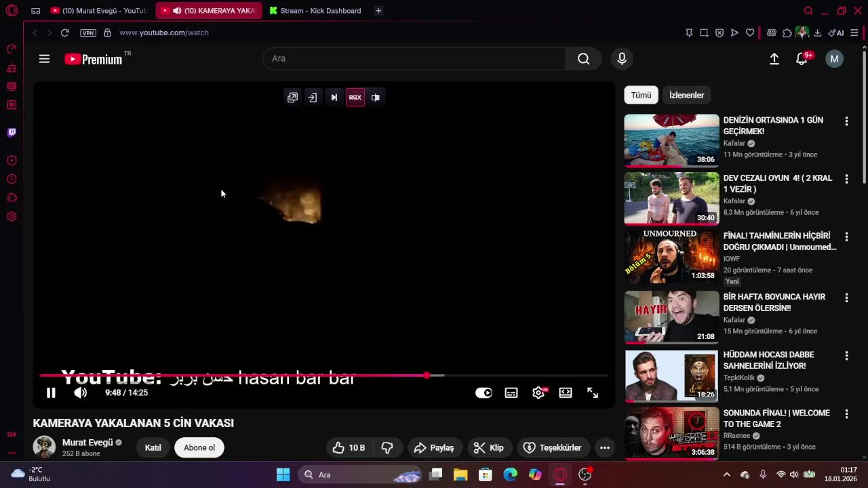The image size is (868, 488).
Task: Create a clip with Klip button
Action: pyautogui.click(x=488, y=447)
